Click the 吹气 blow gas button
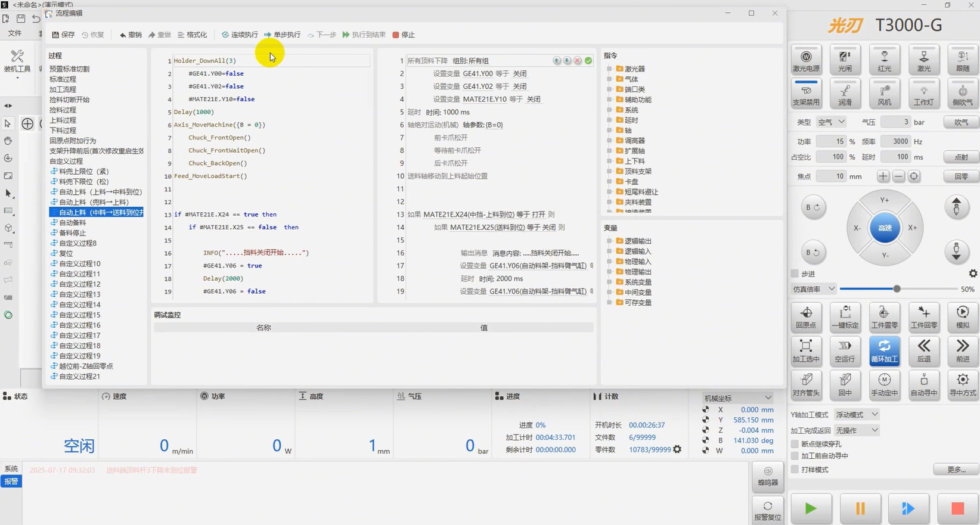 pyautogui.click(x=961, y=122)
